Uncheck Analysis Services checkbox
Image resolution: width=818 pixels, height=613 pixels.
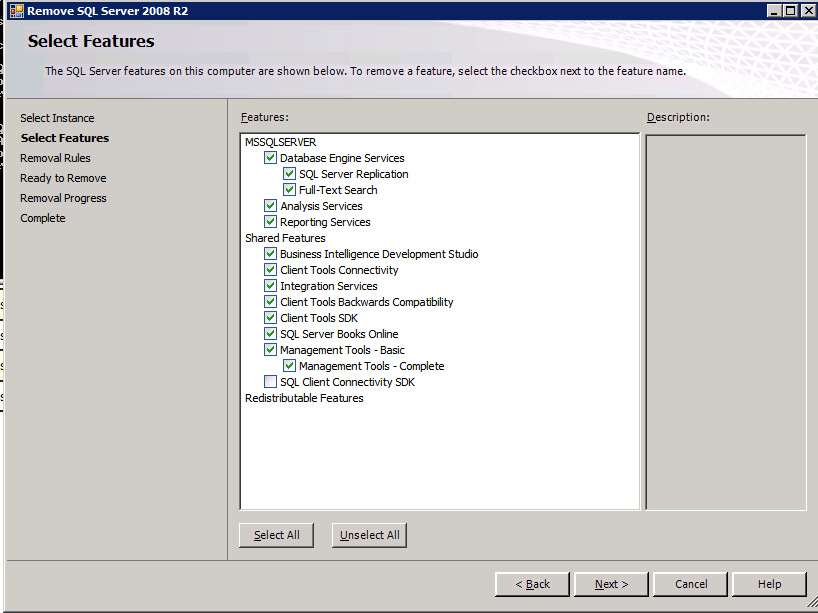270,206
